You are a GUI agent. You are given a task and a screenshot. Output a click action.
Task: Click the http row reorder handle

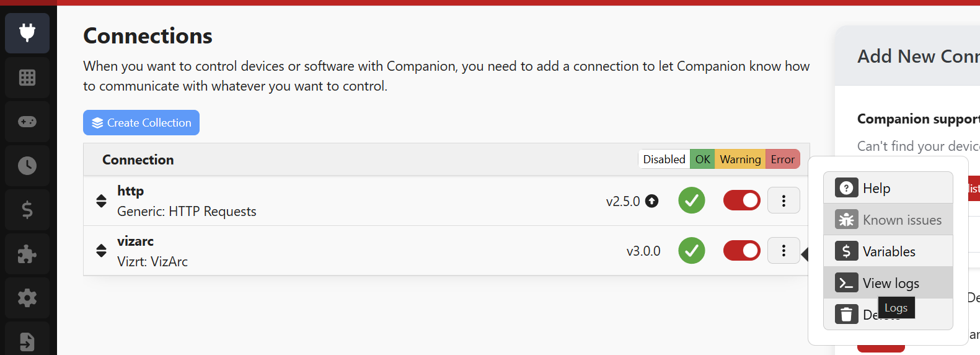(102, 201)
